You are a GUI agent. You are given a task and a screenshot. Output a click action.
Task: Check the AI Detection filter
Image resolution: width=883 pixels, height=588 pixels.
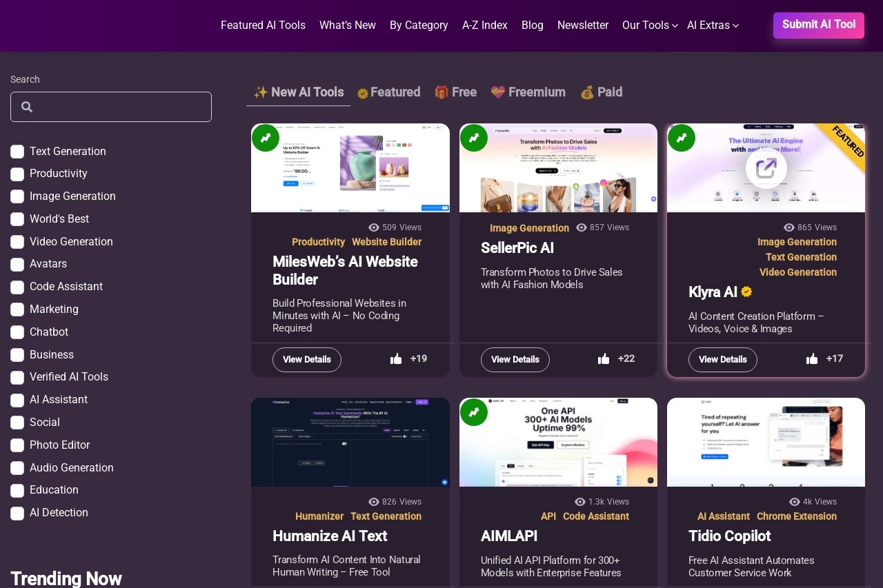pos(17,514)
